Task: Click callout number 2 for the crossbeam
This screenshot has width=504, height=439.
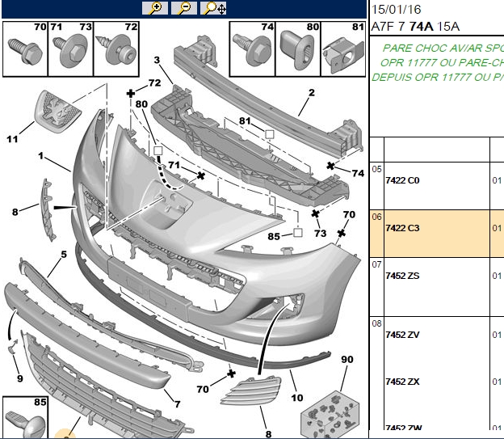Action: pyautogui.click(x=312, y=93)
